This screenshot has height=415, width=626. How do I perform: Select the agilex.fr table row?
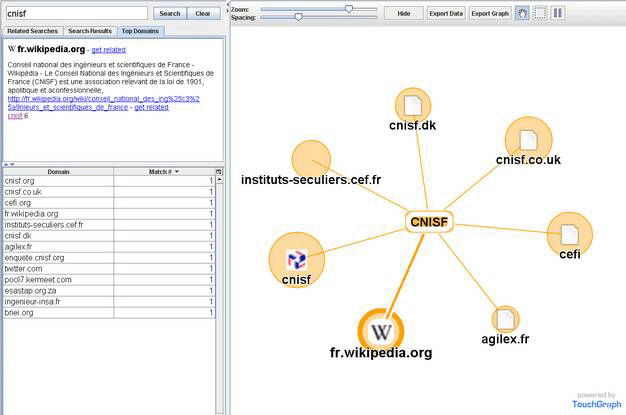pos(109,247)
